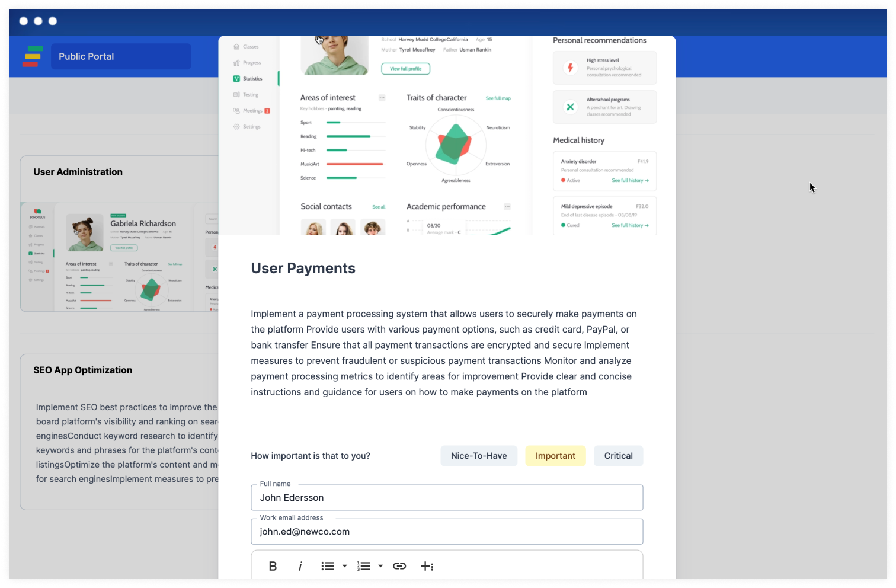Select Progress item in preview sidebar
896x588 pixels.
pos(247,63)
